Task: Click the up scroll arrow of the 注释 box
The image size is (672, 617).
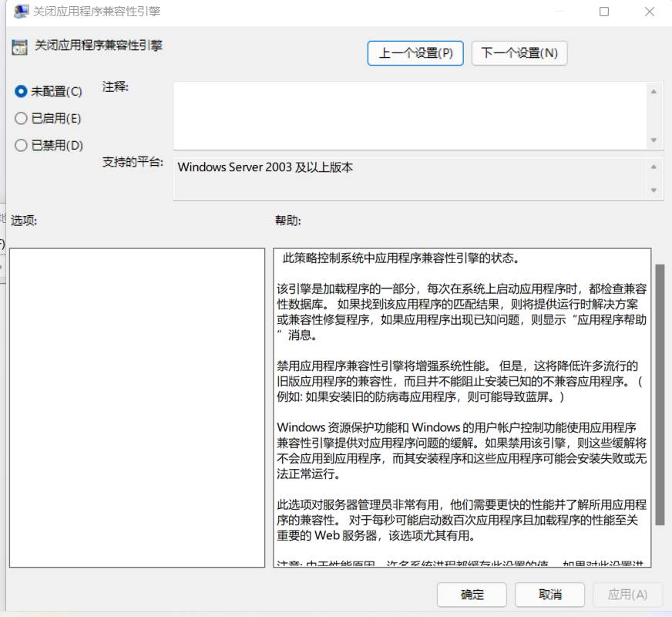Action: tap(655, 90)
